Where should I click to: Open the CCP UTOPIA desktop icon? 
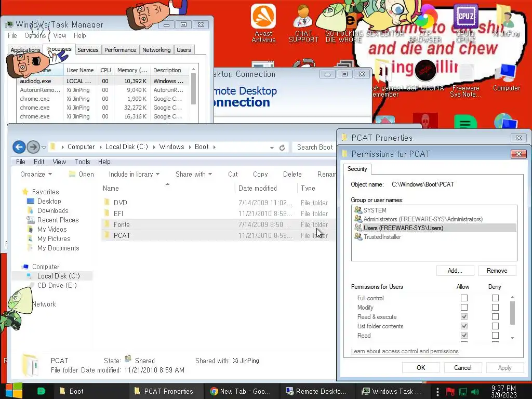tap(425, 75)
